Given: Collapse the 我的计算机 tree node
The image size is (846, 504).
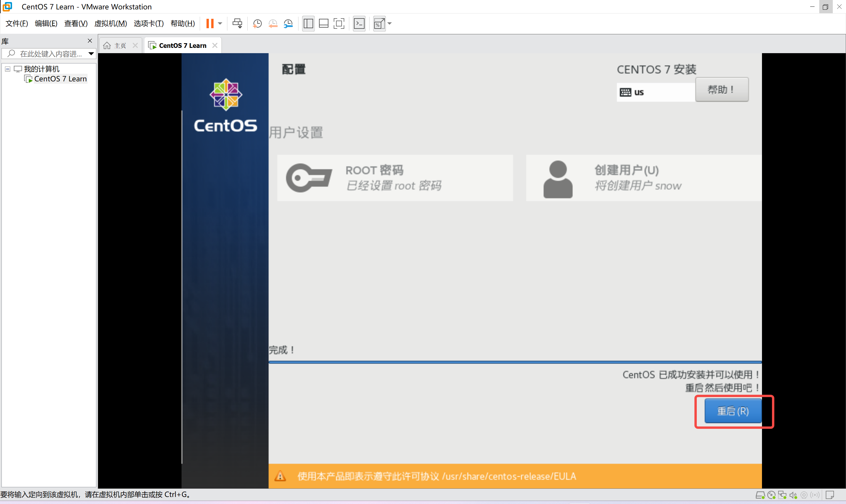Looking at the screenshot, I should [x=7, y=69].
